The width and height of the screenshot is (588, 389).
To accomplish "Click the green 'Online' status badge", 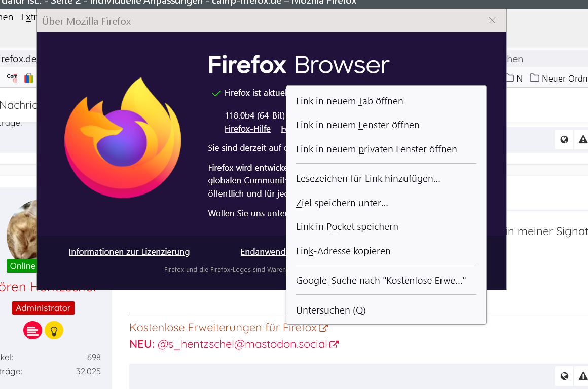I will pyautogui.click(x=22, y=266).
